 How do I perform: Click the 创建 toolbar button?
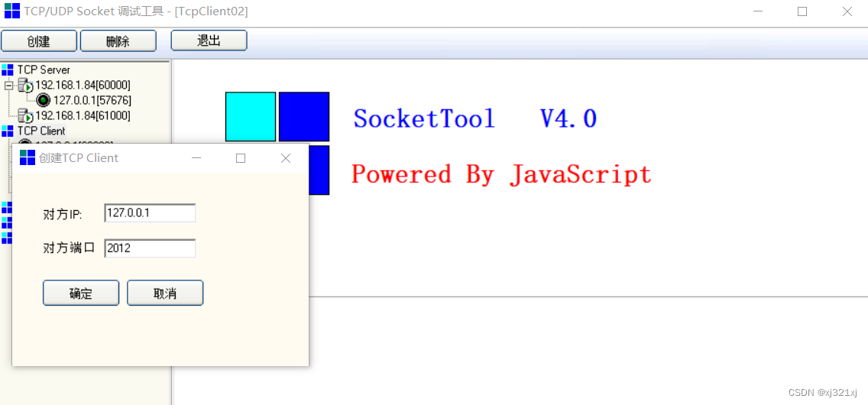click(x=39, y=41)
